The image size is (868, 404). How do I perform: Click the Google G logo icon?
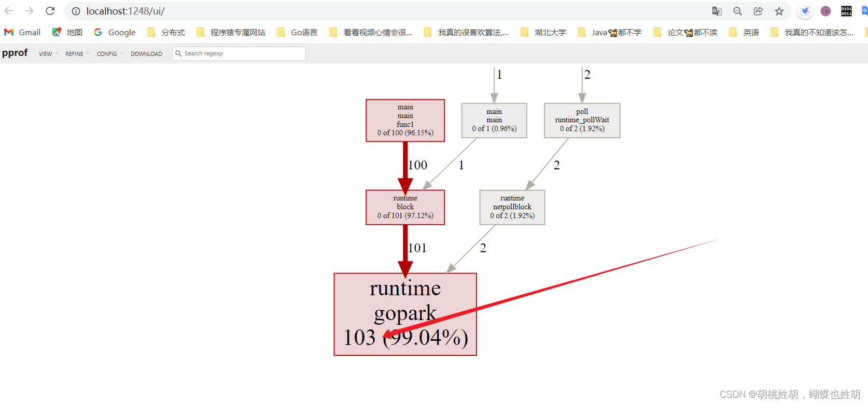pos(98,32)
